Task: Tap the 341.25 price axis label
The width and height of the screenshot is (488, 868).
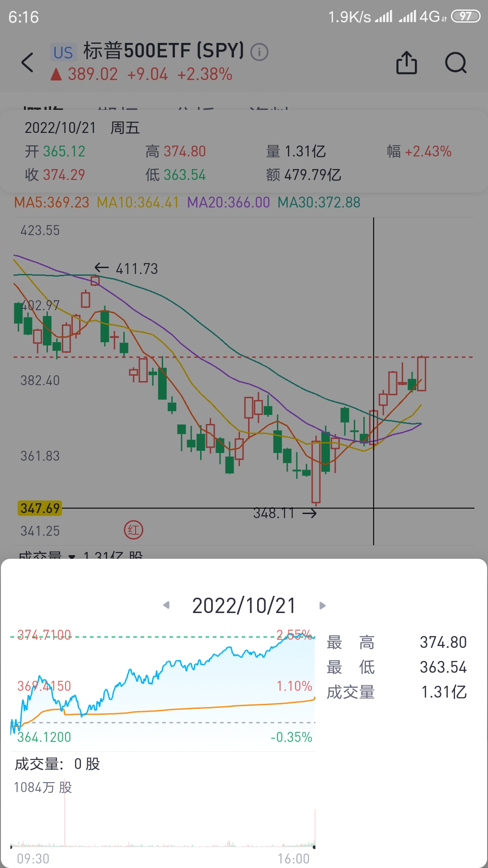Action: [40, 531]
